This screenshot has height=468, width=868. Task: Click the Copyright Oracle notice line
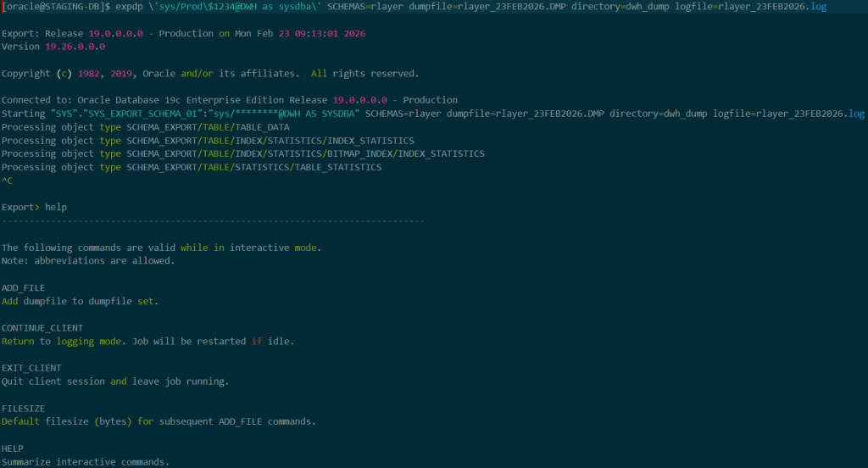click(210, 74)
